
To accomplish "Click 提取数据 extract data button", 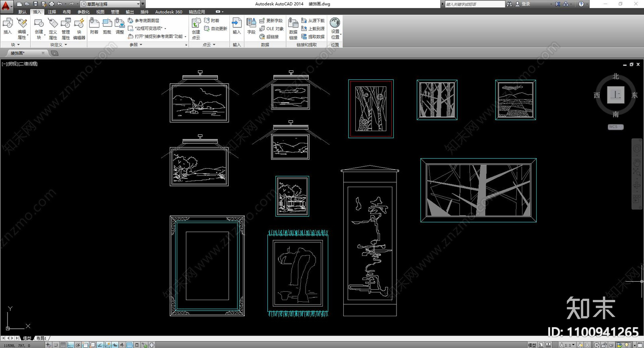I will coord(313,37).
